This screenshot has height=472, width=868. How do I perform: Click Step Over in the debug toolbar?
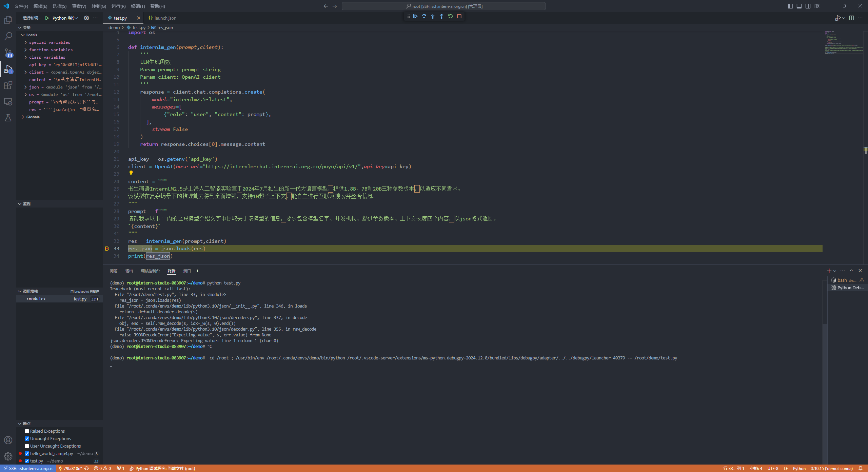pos(424,16)
